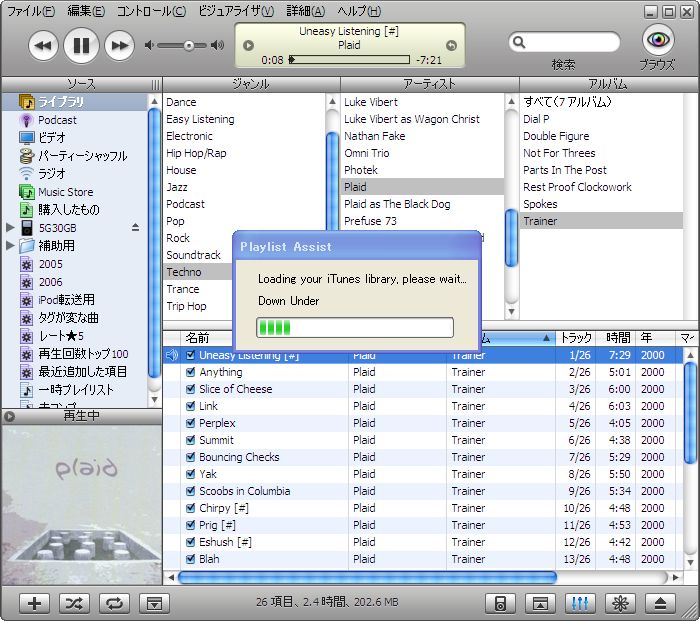Open the equalizer button
The width and height of the screenshot is (700, 621).
(x=579, y=604)
